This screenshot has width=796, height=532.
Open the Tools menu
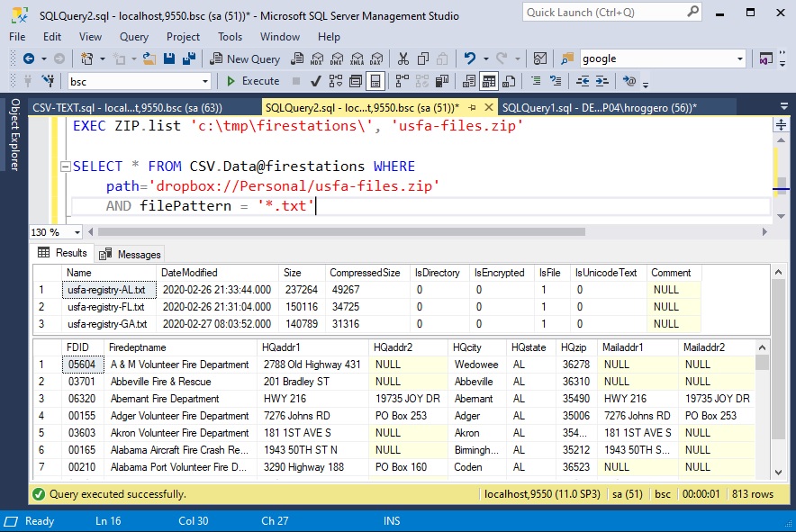(230, 37)
